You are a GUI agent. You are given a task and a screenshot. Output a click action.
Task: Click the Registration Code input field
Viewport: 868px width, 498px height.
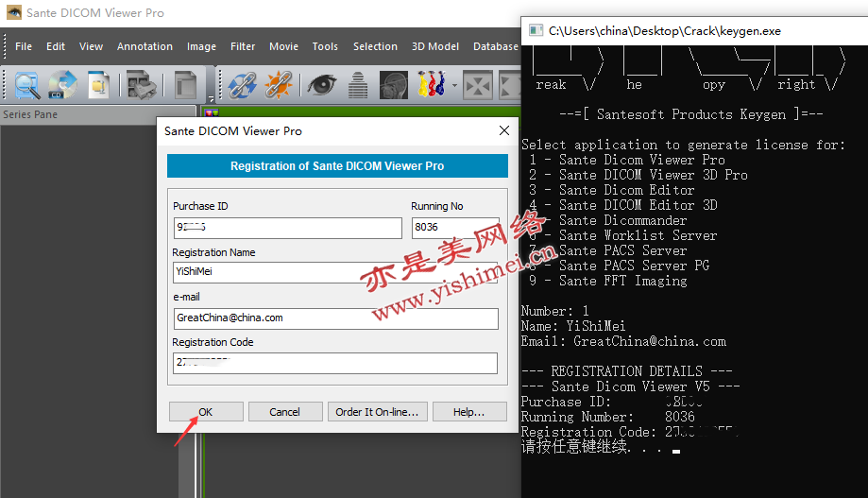point(335,364)
